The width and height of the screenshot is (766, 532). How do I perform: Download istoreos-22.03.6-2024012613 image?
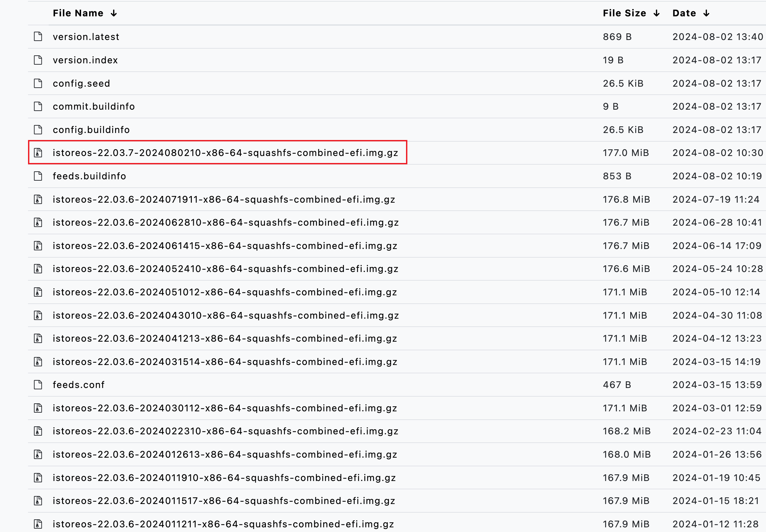coord(225,454)
